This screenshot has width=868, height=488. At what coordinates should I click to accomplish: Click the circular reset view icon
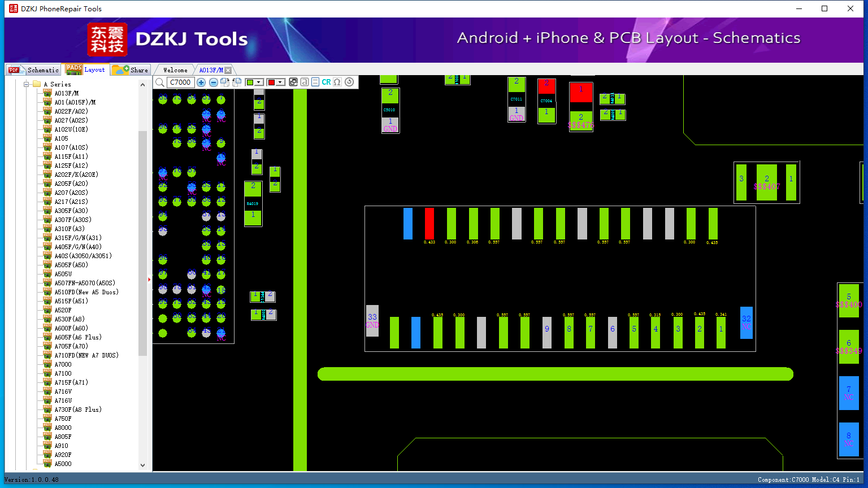click(349, 82)
